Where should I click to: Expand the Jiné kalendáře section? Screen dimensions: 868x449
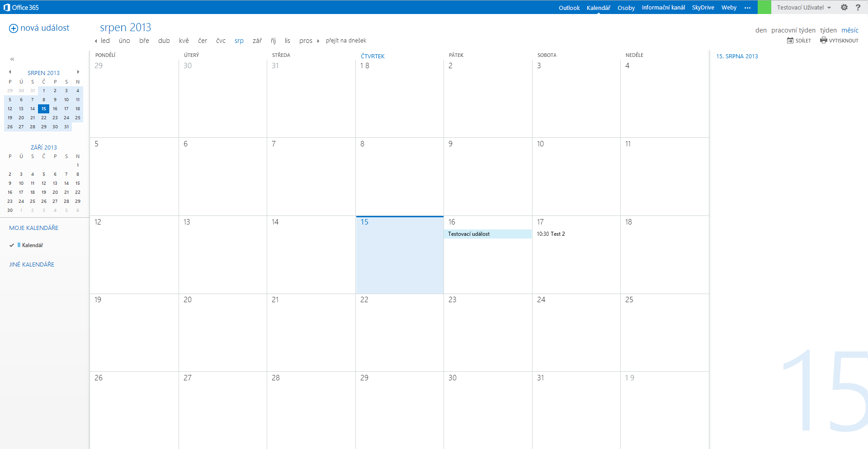32,265
